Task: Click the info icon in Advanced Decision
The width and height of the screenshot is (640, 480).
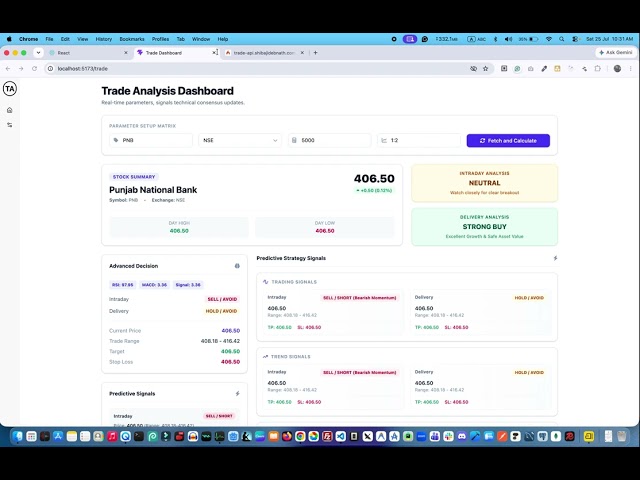Action: [237, 266]
